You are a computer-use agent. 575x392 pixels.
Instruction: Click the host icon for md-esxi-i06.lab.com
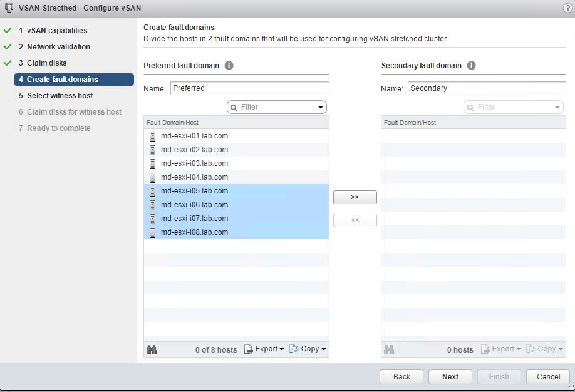point(153,205)
